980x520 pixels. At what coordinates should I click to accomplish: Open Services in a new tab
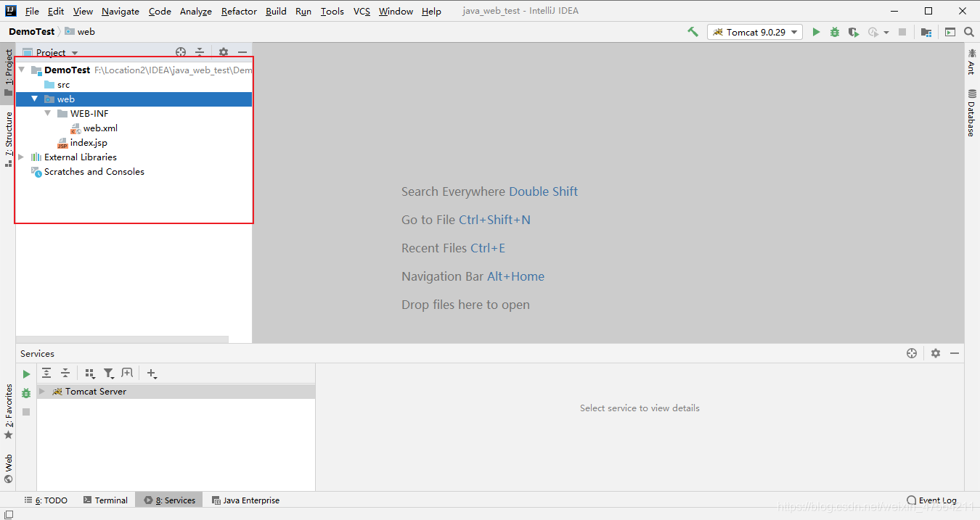click(127, 373)
